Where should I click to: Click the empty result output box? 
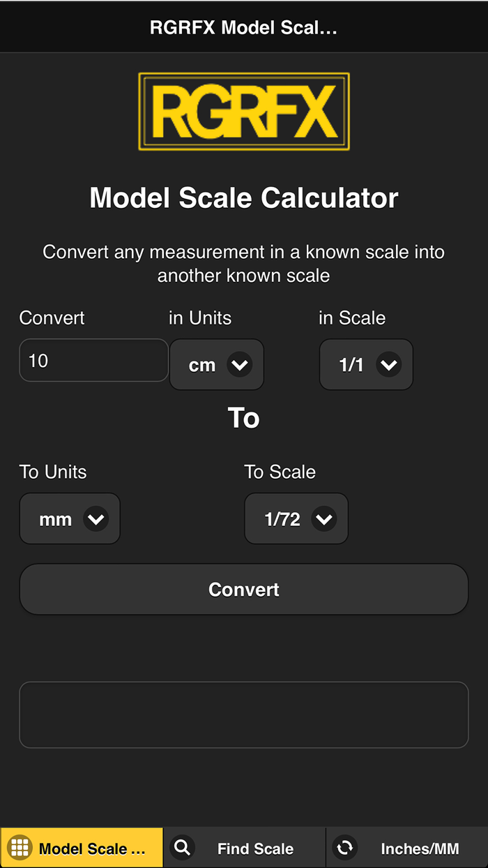point(244,714)
